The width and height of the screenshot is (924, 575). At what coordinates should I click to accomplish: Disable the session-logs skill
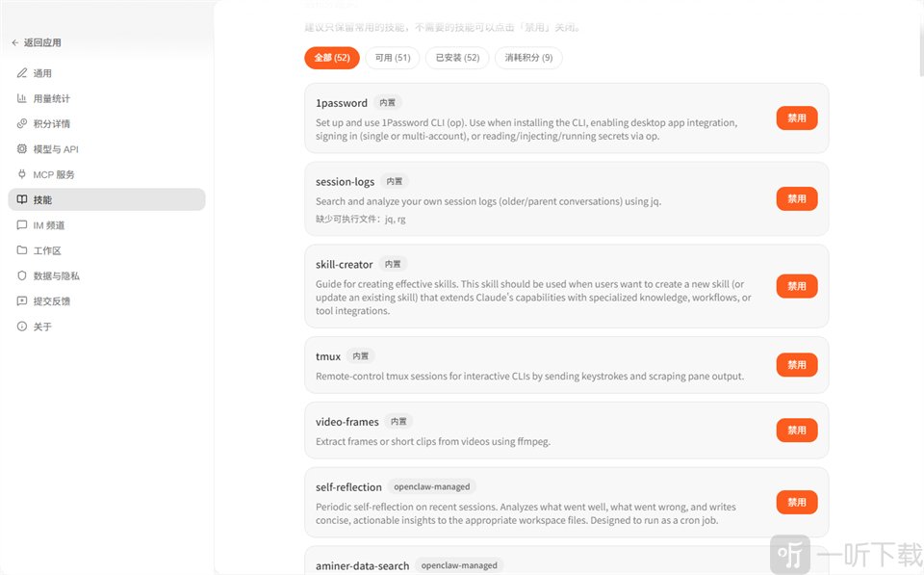point(797,198)
